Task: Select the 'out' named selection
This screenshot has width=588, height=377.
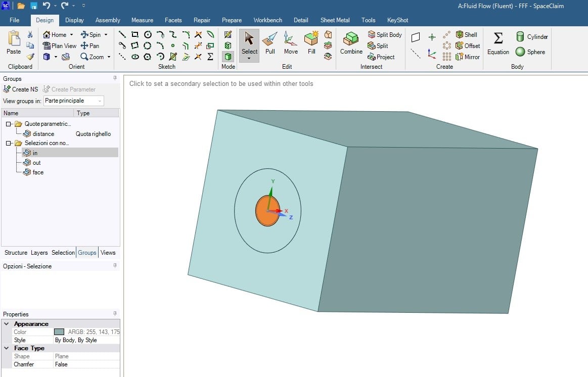Action: [36, 163]
